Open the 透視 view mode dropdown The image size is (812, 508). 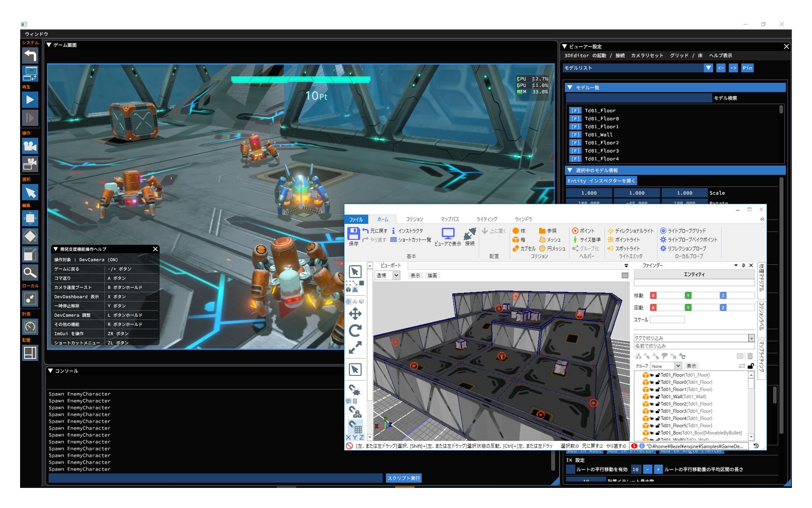pos(396,275)
